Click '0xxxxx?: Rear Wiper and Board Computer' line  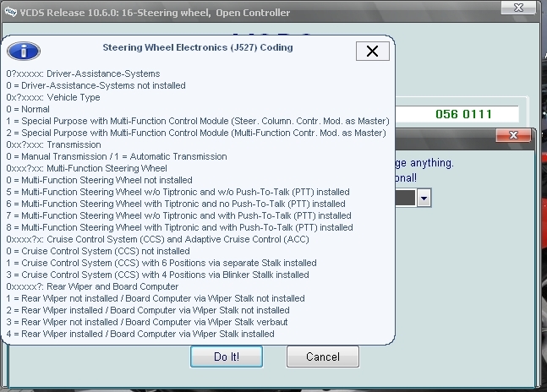[x=92, y=287]
